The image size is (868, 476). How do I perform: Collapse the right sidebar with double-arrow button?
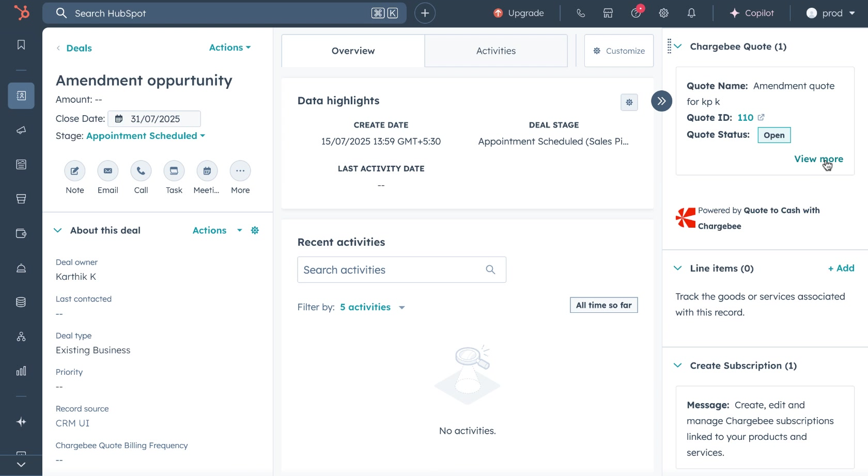click(x=661, y=101)
